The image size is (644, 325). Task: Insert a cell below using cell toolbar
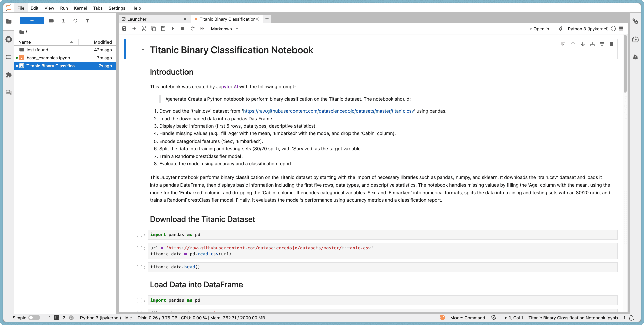[602, 44]
